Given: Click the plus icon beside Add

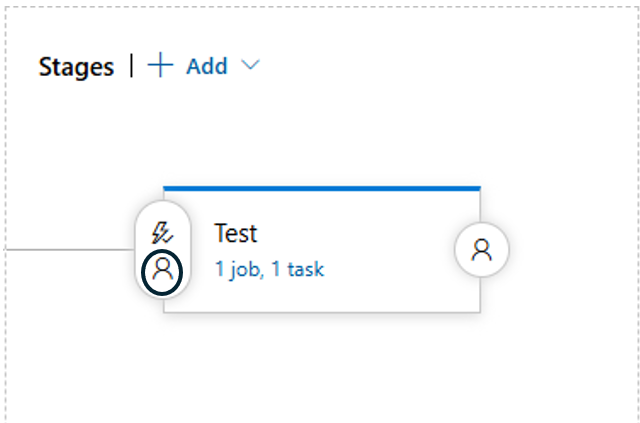Looking at the screenshot, I should [x=160, y=66].
